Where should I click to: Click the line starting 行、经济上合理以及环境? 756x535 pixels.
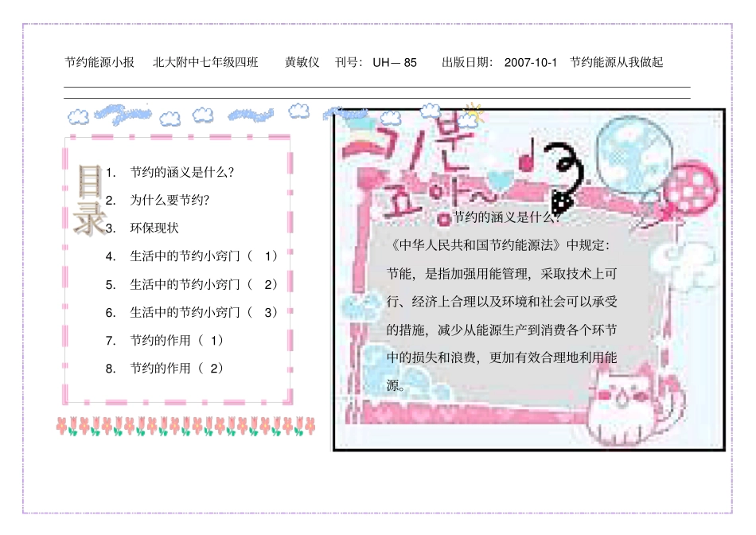(502, 302)
